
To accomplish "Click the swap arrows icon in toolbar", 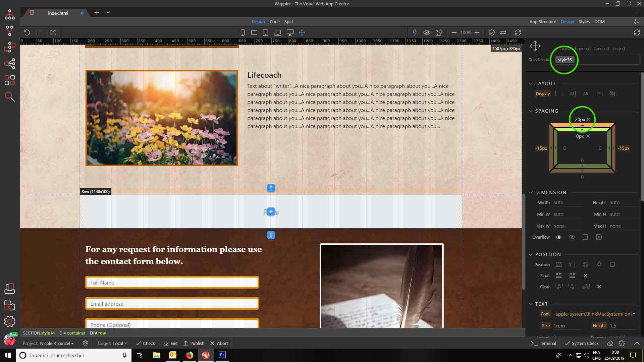I will point(503,33).
